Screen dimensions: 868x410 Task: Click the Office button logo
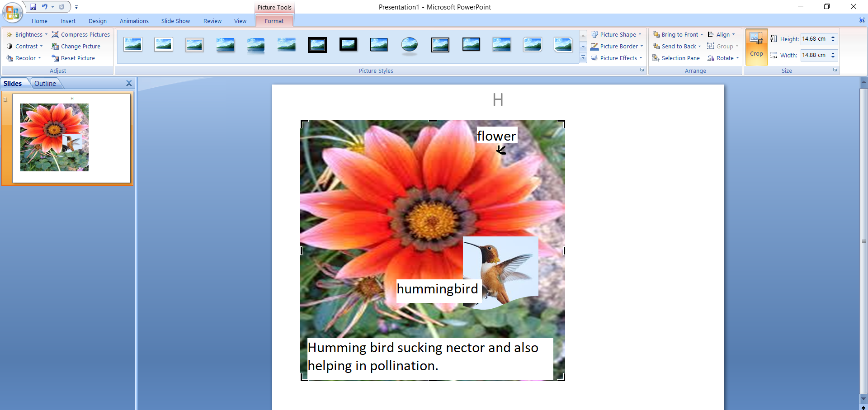pos(12,12)
